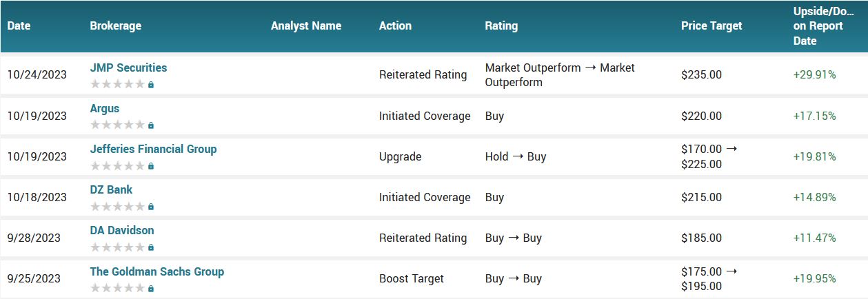Click the star rating under JMP Securities
The image size is (868, 299).
[x=118, y=84]
